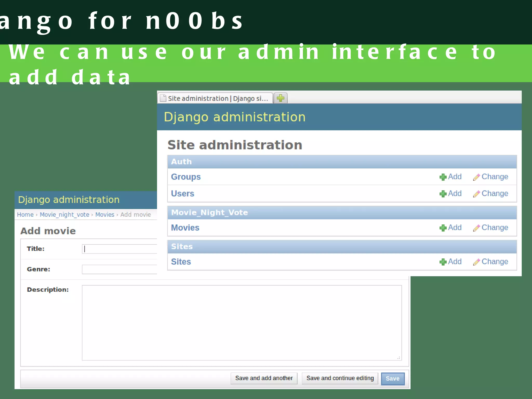
Task: Open new browser tab with plus icon
Action: click(x=280, y=98)
